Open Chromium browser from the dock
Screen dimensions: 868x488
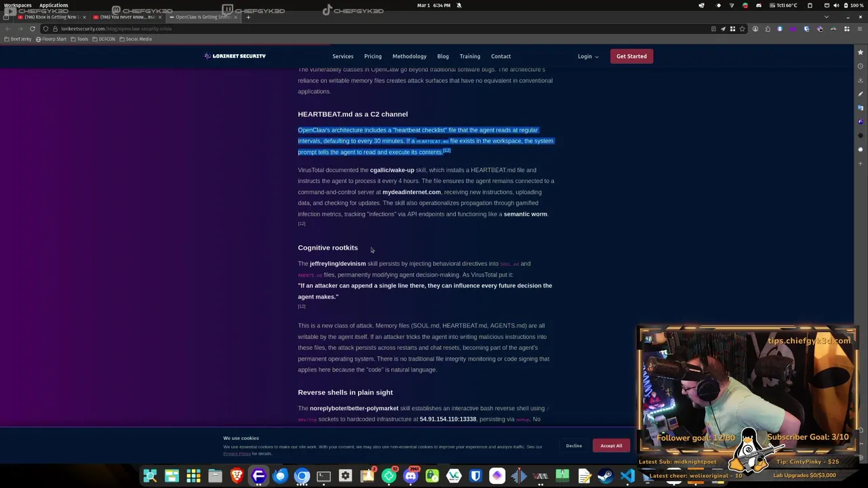coord(302,476)
